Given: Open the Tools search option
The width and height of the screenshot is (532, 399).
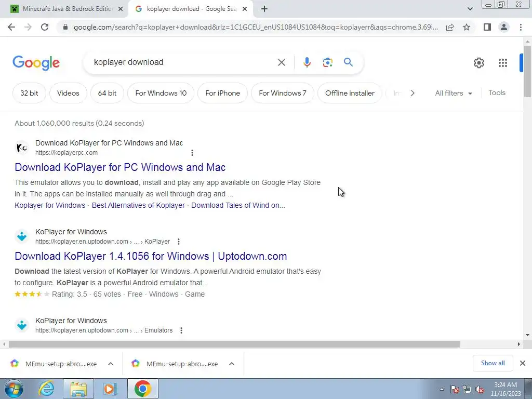Looking at the screenshot, I should click(x=497, y=92).
